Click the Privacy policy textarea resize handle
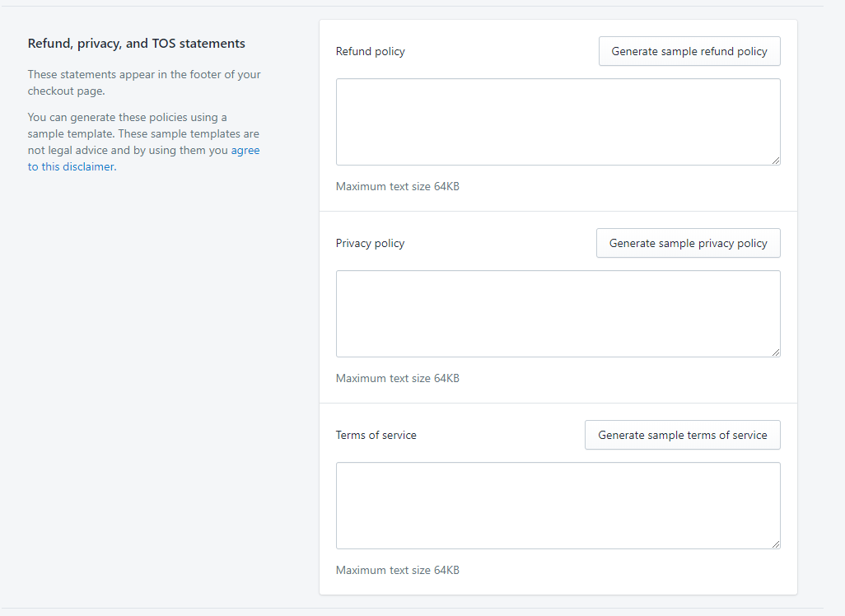The width and height of the screenshot is (845, 616). 776,352
